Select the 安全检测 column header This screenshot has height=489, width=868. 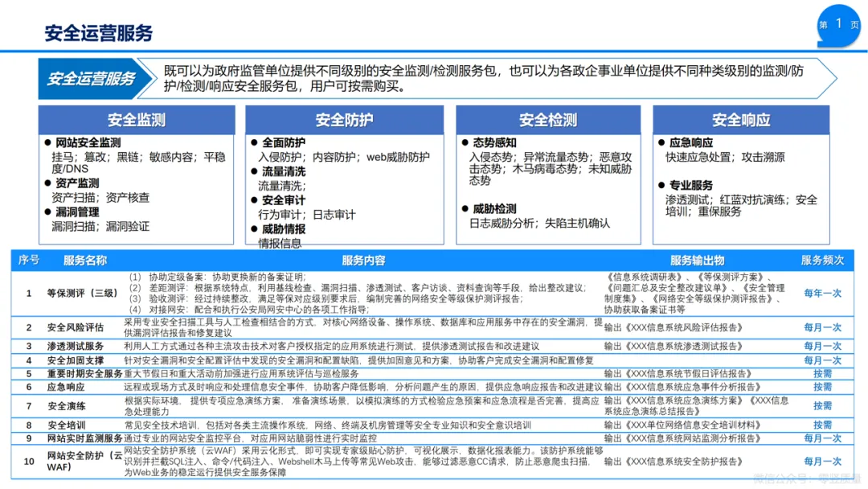coord(548,120)
